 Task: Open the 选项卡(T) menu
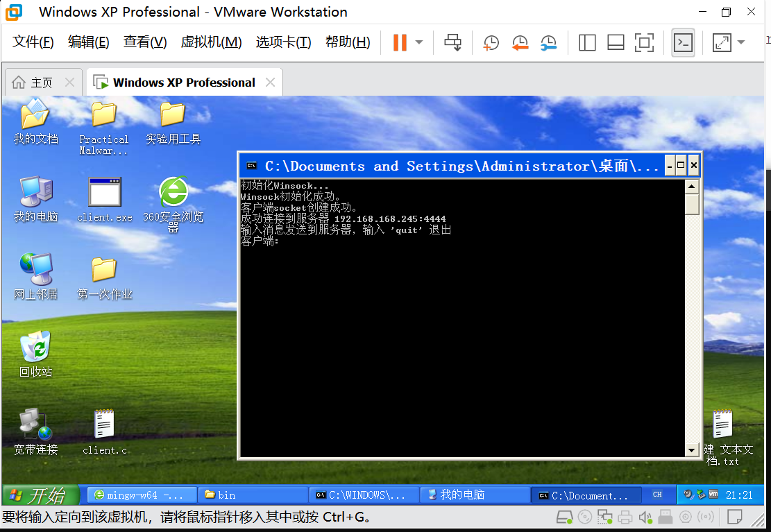284,42
